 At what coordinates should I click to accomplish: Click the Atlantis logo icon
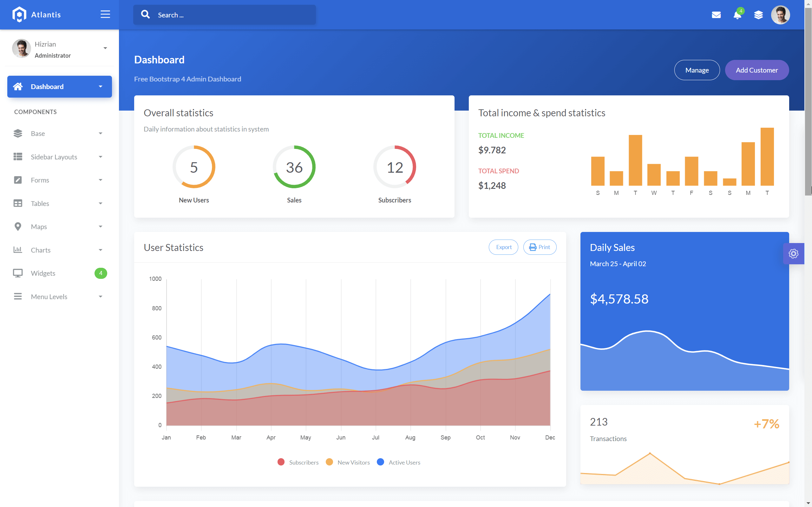click(x=19, y=14)
